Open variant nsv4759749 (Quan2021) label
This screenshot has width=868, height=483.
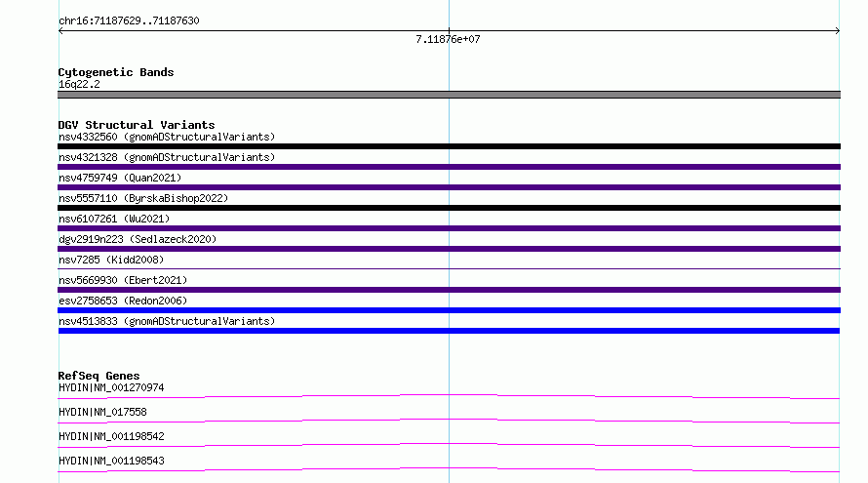coord(120,178)
